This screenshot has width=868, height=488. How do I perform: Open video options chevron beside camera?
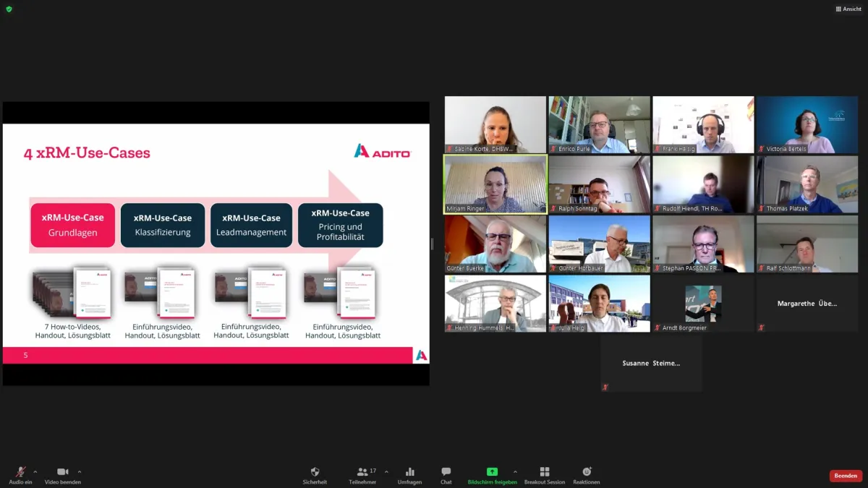(80, 471)
